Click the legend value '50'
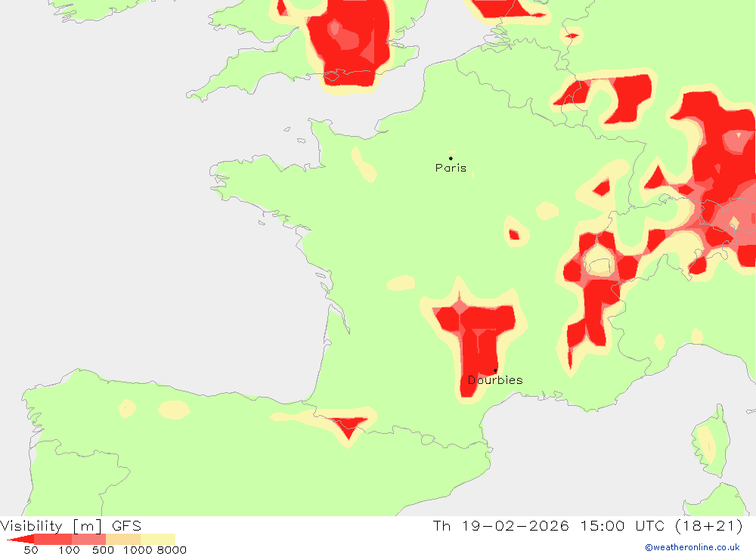Image resolution: width=756 pixels, height=554 pixels. pyautogui.click(x=31, y=550)
